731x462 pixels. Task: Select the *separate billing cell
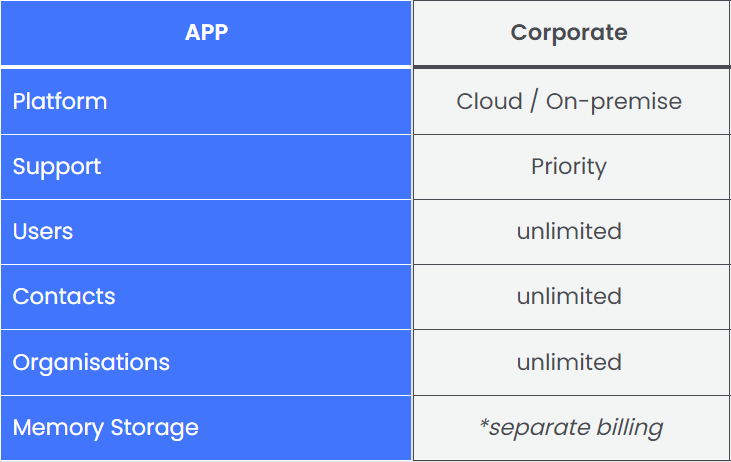(x=572, y=428)
